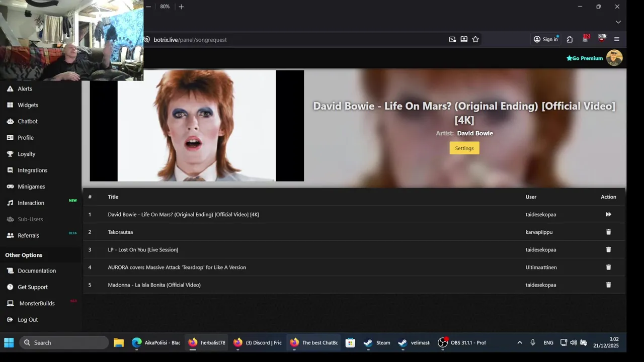Viewport: 644px width, 362px height.
Task: Click artist name David Bowie
Action: coord(475,133)
